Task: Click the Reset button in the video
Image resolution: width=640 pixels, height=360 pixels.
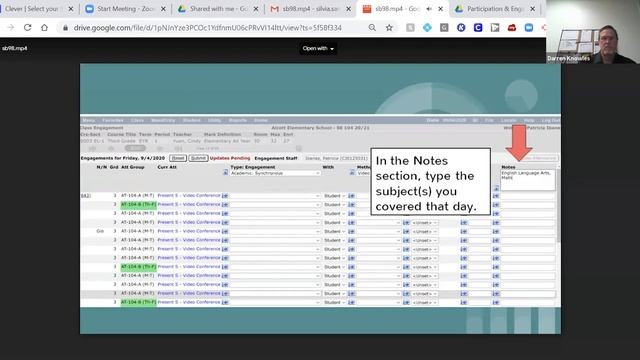Action: (178, 158)
